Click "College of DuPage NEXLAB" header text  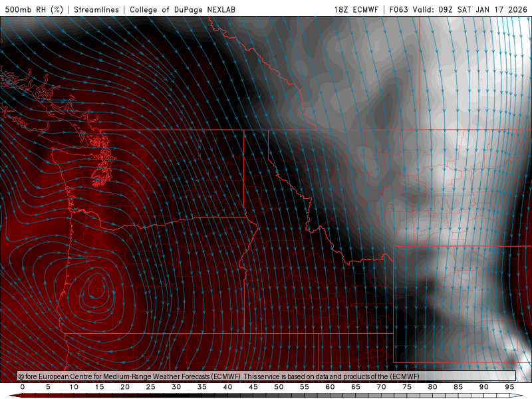tap(182, 9)
